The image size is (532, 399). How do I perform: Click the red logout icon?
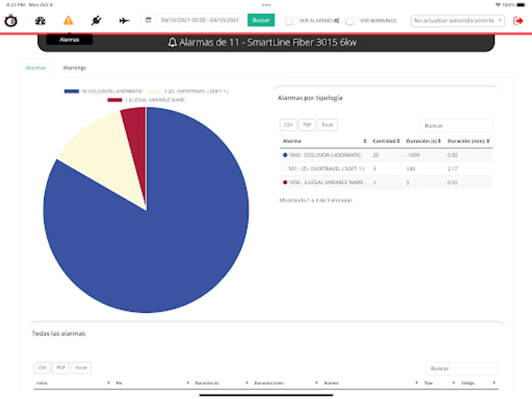click(x=518, y=20)
